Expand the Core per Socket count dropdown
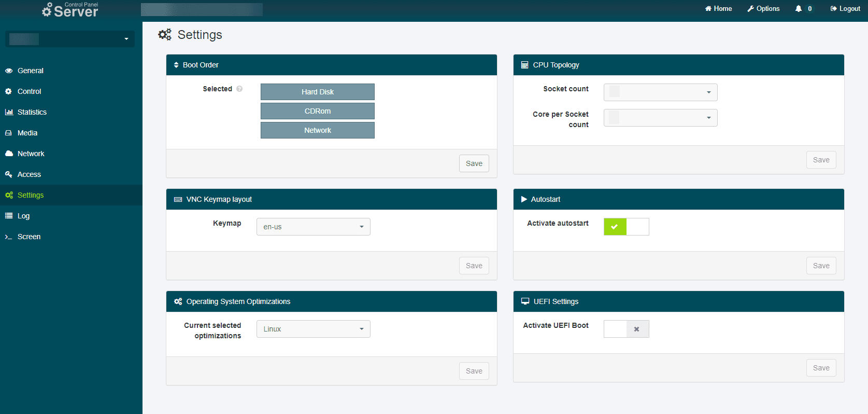 (660, 118)
